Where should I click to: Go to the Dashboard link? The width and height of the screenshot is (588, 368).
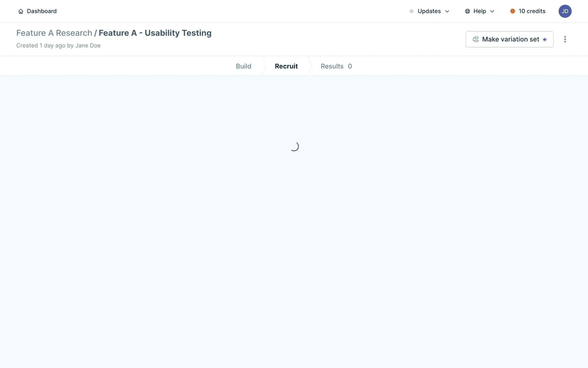[42, 11]
